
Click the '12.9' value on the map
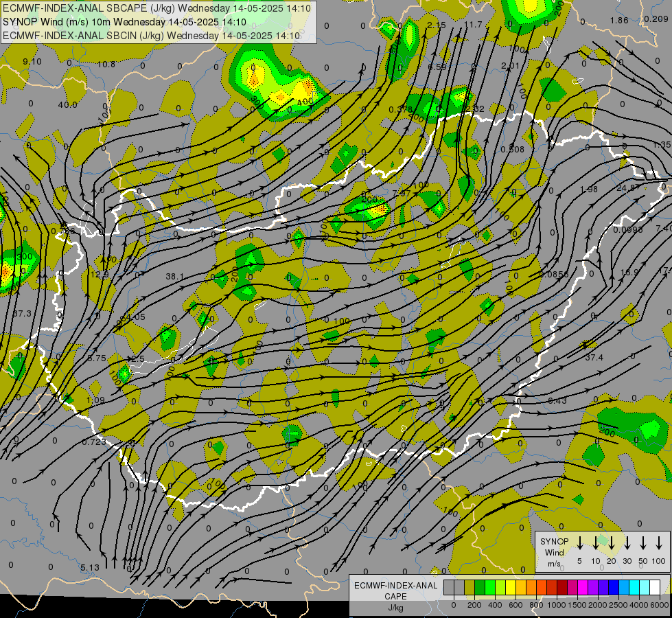point(100,274)
